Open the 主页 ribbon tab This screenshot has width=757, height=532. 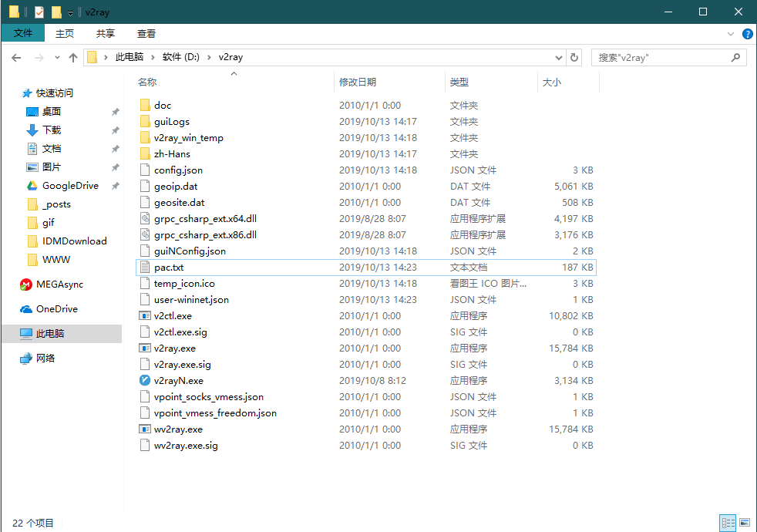tap(65, 33)
